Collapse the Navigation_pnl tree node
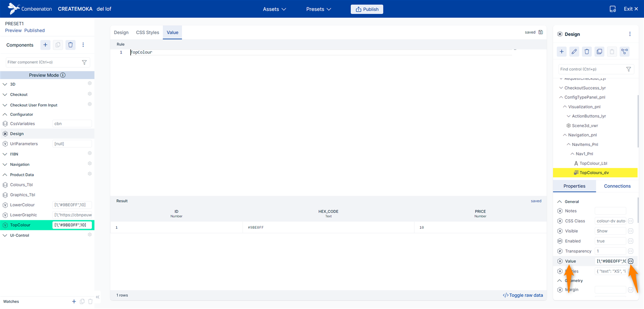 pos(565,135)
